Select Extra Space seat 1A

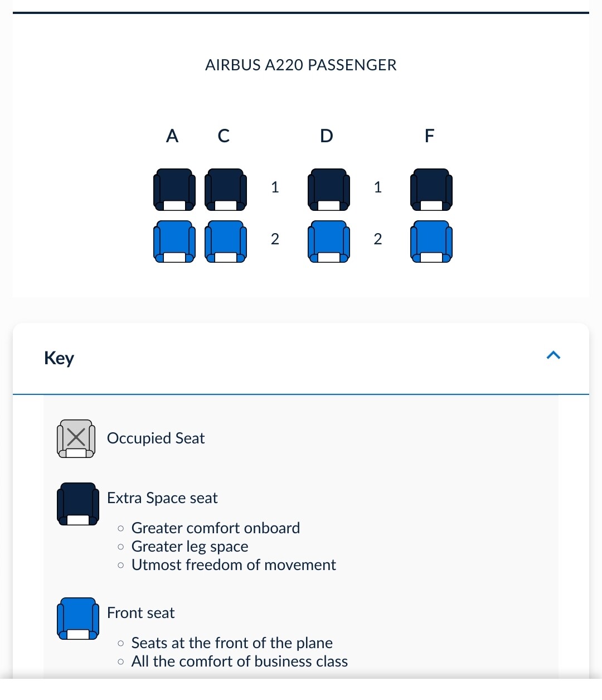(174, 190)
